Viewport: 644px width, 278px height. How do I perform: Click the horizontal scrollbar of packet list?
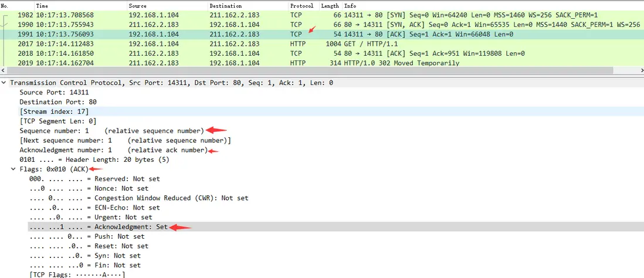coord(310,70)
